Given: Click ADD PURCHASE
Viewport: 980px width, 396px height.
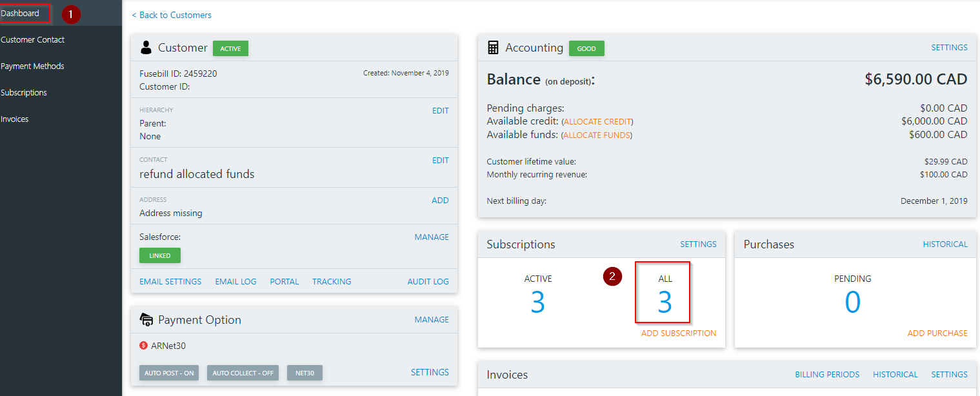Looking at the screenshot, I should click(x=937, y=333).
